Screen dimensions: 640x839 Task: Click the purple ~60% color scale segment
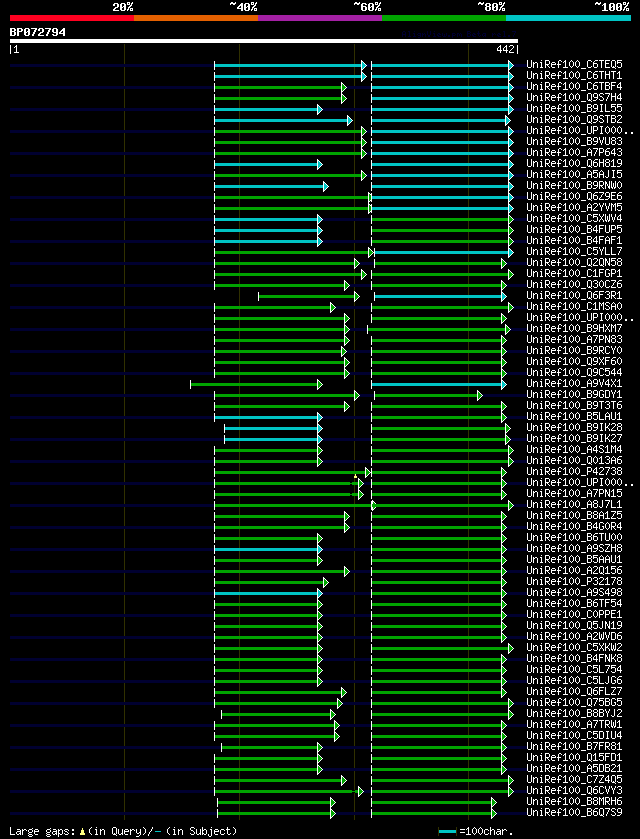320,18
